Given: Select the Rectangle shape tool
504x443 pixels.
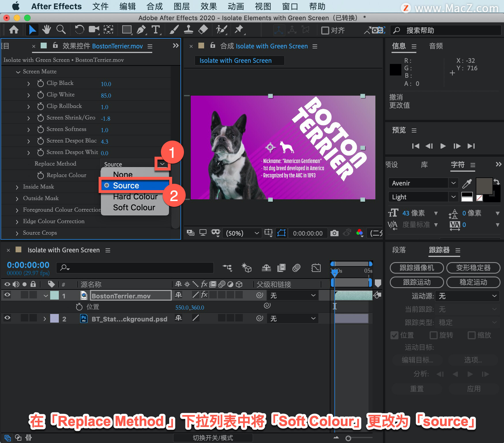Looking at the screenshot, I should coord(127,30).
